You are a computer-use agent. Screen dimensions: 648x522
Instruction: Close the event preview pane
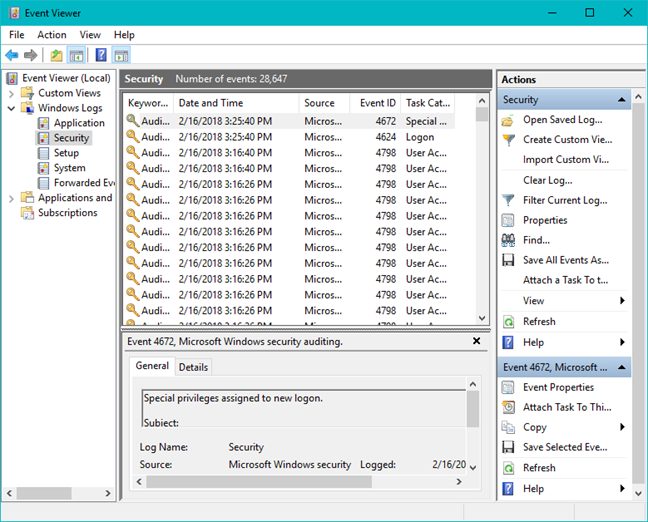[476, 341]
